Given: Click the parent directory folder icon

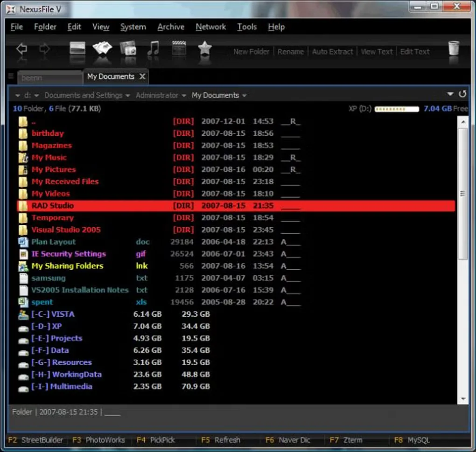Looking at the screenshot, I should 23,121.
